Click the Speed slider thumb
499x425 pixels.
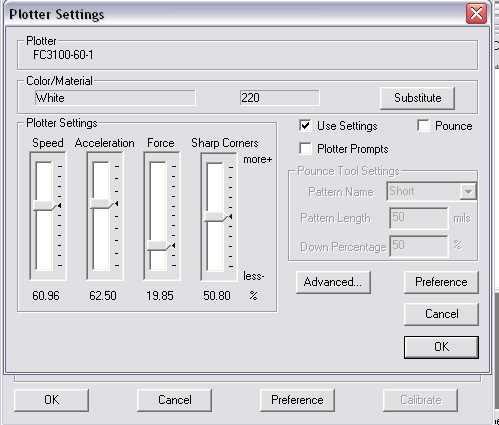(46, 205)
